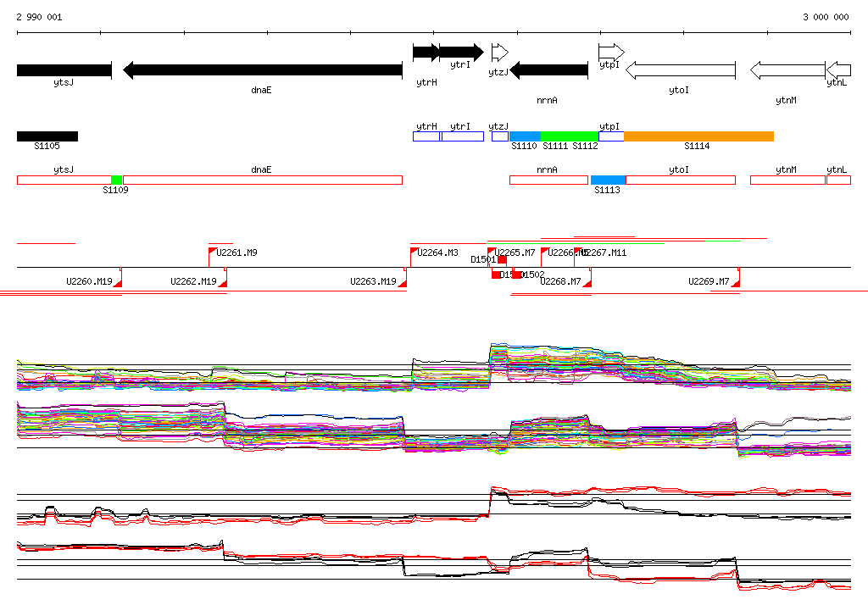Select the 'S1113' segment label
The width and height of the screenshot is (868, 605).
pos(607,190)
